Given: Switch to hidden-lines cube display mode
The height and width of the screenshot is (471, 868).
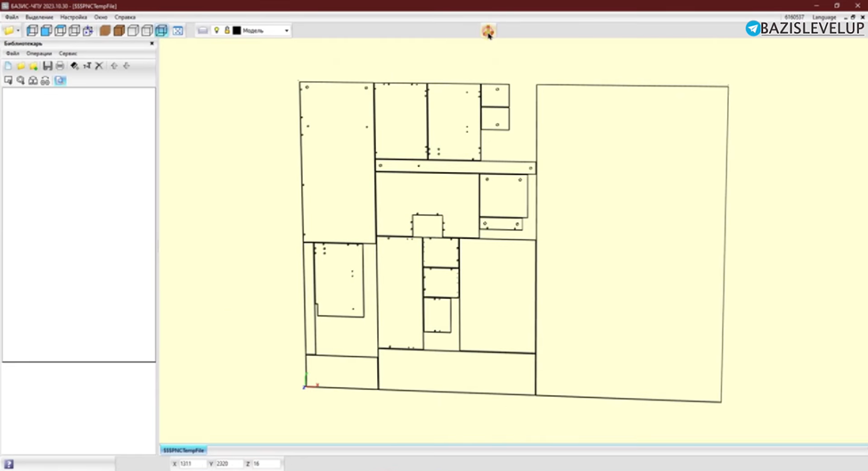Looking at the screenshot, I should click(x=147, y=30).
